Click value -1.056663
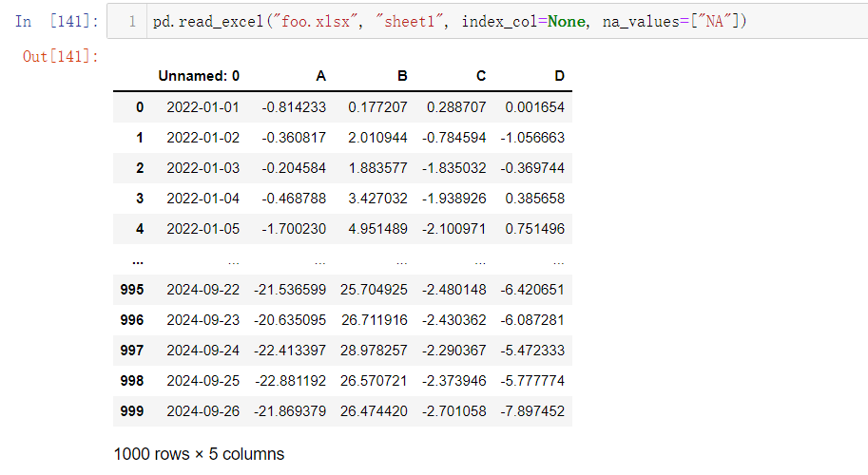The height and width of the screenshot is (475, 868). [532, 138]
